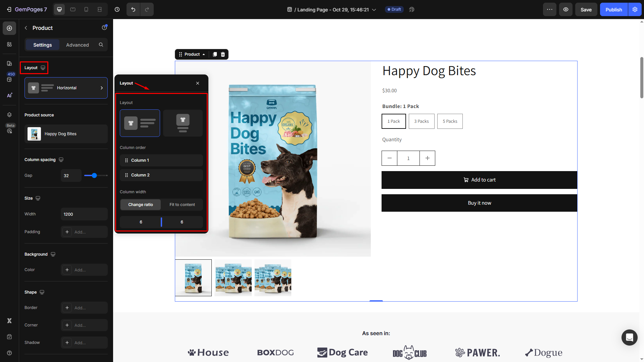Choose Fit to content column width

pyautogui.click(x=182, y=205)
